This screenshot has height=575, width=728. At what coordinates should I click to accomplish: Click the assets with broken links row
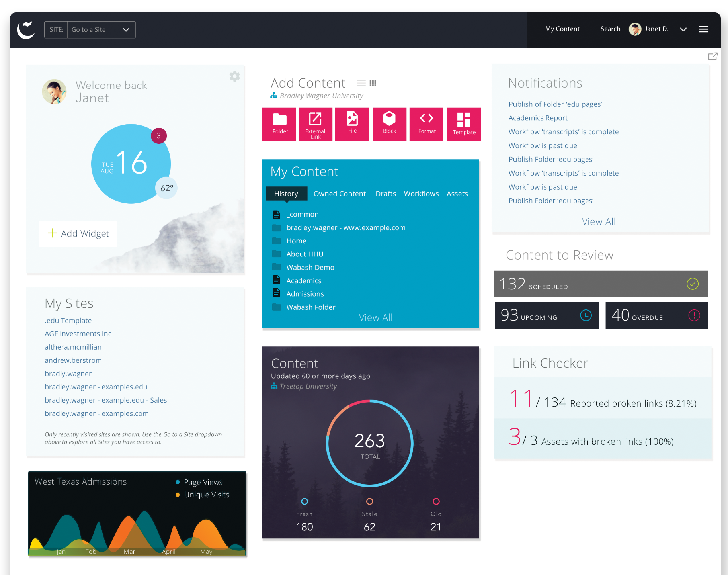(x=603, y=438)
